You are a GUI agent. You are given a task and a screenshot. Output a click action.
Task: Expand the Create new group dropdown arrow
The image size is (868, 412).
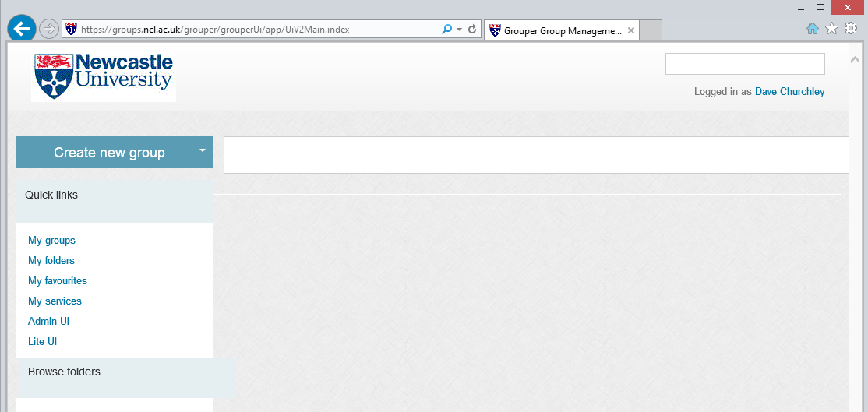coord(202,150)
